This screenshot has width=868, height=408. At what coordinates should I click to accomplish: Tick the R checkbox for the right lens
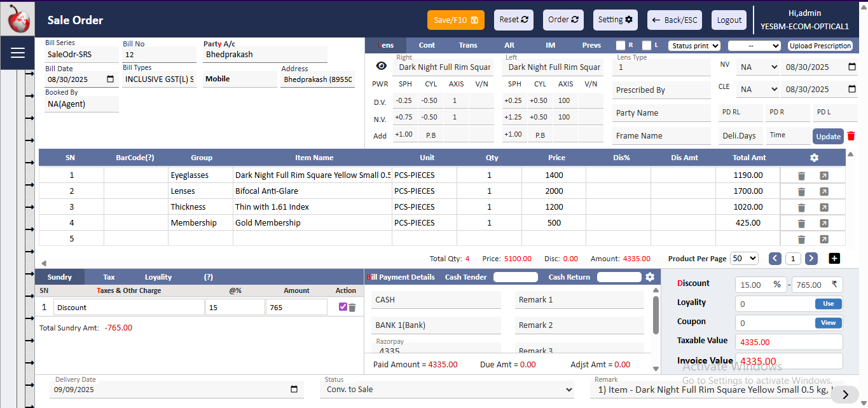(x=621, y=46)
